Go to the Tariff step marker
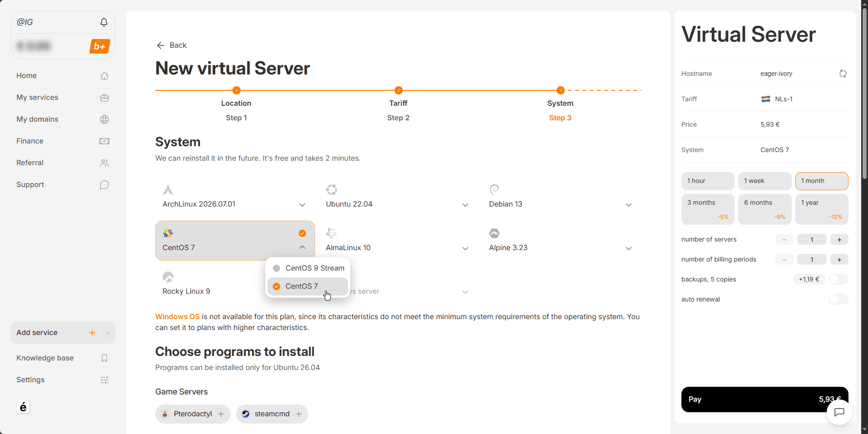 [399, 90]
